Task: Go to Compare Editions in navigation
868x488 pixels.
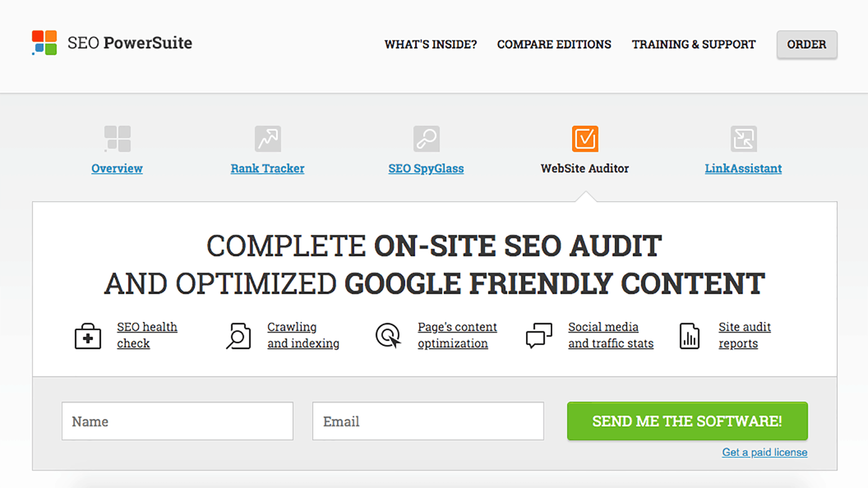Action: point(554,44)
